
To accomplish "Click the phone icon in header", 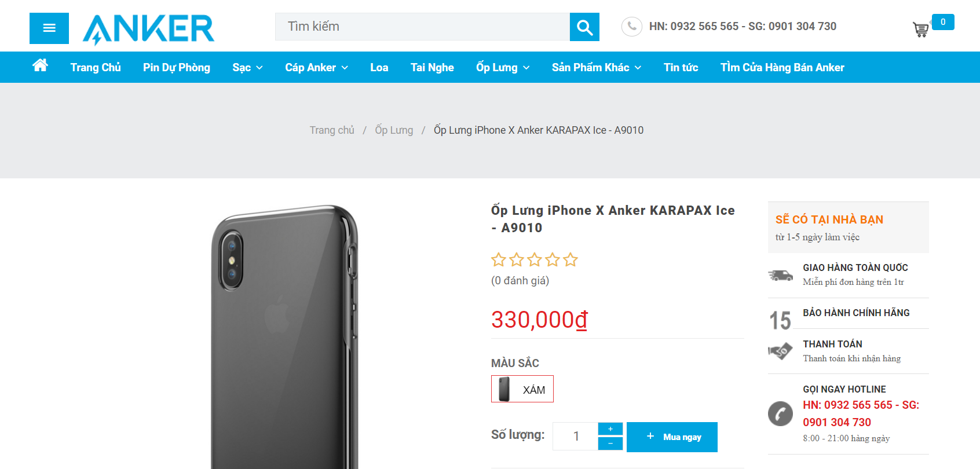I will pos(631,27).
